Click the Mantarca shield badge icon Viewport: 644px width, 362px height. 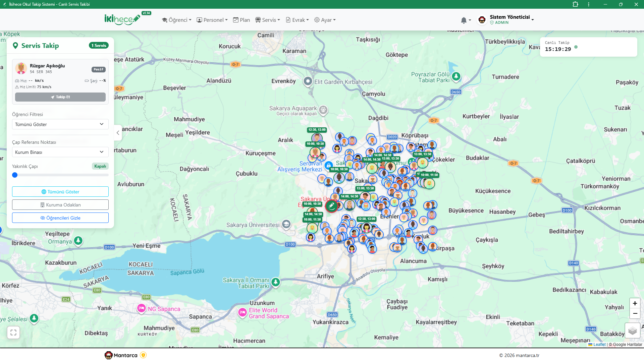point(143,355)
